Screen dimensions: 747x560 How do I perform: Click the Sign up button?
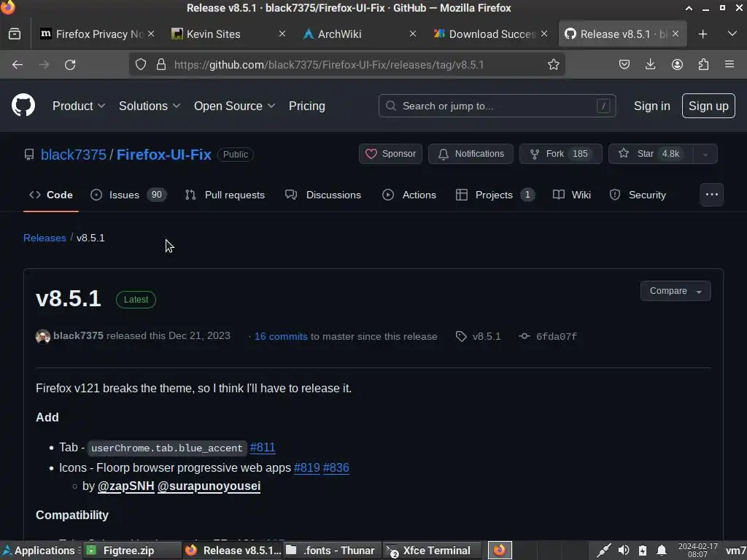pyautogui.click(x=708, y=106)
